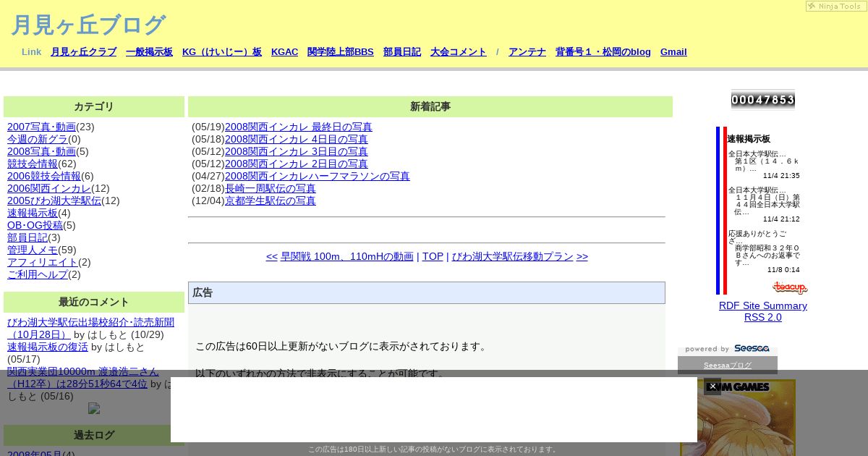Click 全日本大学駅伝 post dated 11/4 21:12
The height and width of the screenshot is (456, 868).
[764, 205]
